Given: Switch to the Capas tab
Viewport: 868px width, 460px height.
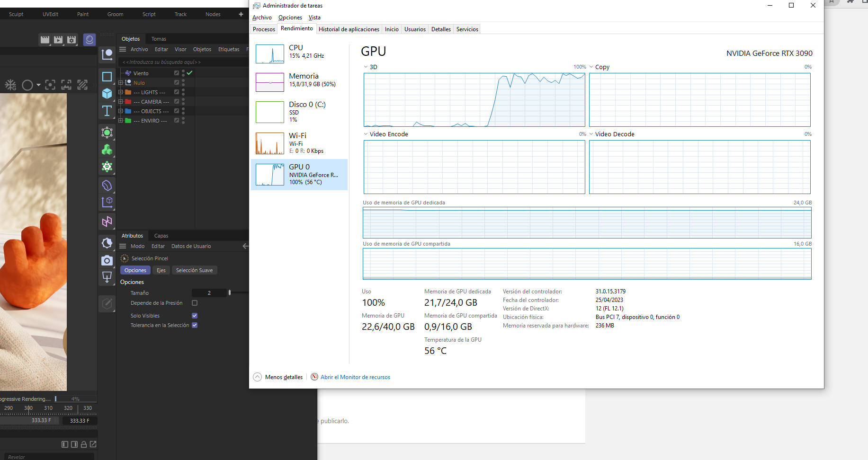Looking at the screenshot, I should tap(161, 236).
